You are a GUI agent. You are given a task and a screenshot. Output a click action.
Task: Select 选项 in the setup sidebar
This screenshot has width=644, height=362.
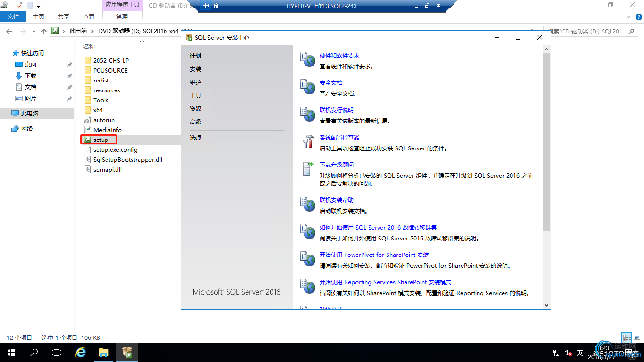click(196, 138)
